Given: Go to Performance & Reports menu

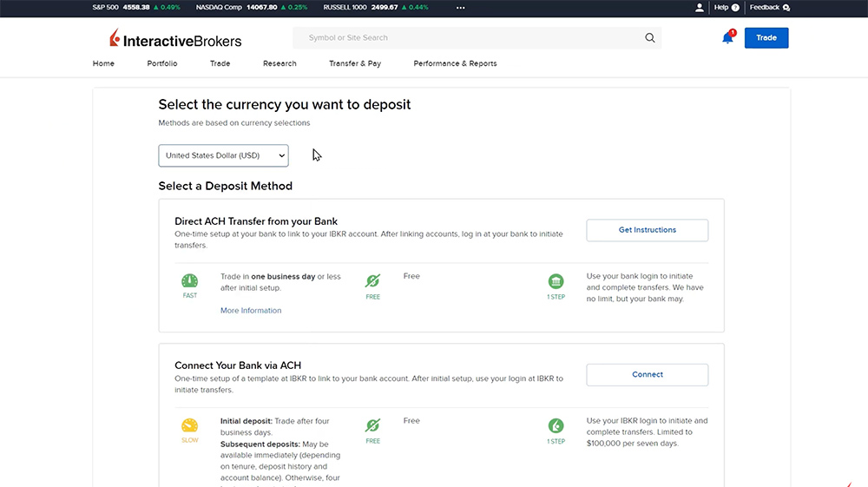Looking at the screenshot, I should pyautogui.click(x=455, y=63).
